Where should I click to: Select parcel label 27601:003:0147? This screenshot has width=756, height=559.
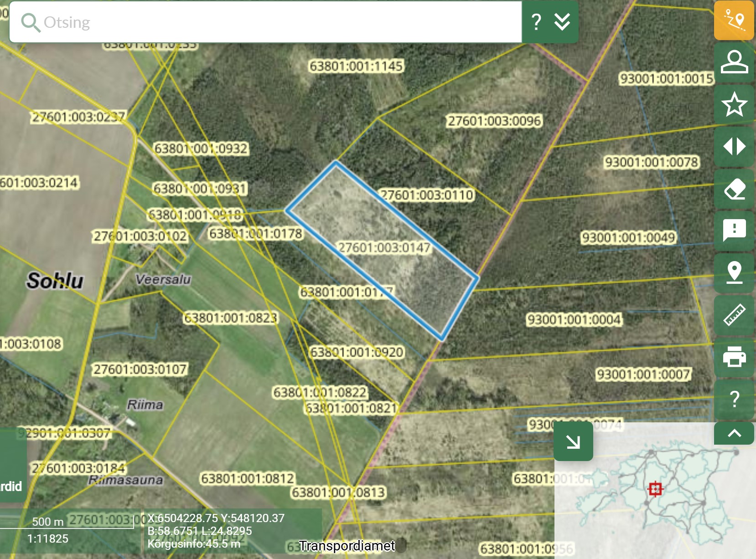(x=384, y=248)
